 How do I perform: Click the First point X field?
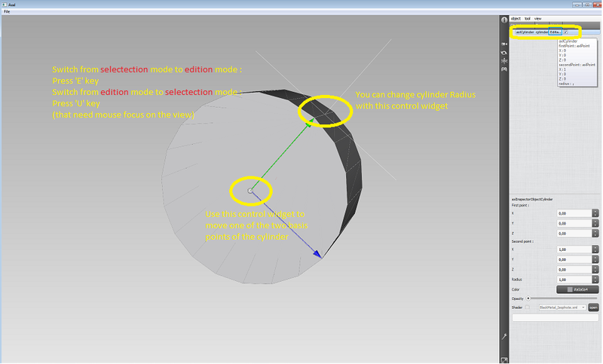574,213
